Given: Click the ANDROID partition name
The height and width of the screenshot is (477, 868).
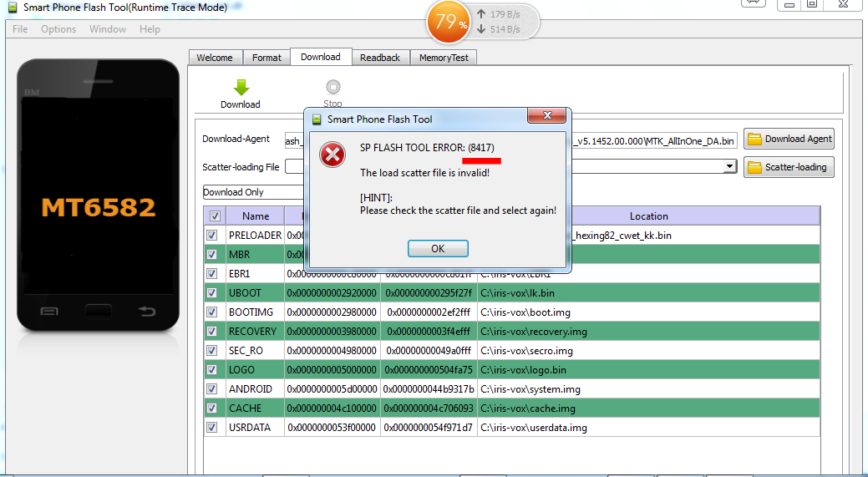Looking at the screenshot, I should (255, 389).
